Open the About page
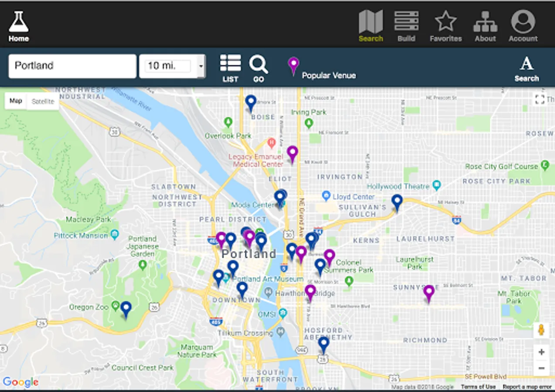Viewport: 555px width, 392px height. tap(485, 26)
